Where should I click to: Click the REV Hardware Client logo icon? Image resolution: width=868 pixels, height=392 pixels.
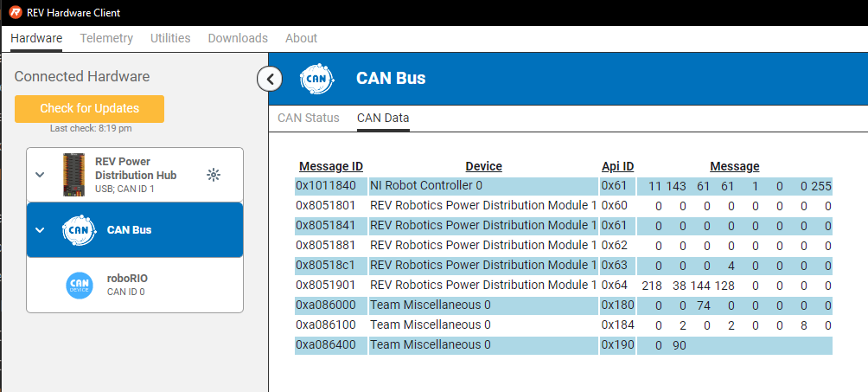[15, 12]
